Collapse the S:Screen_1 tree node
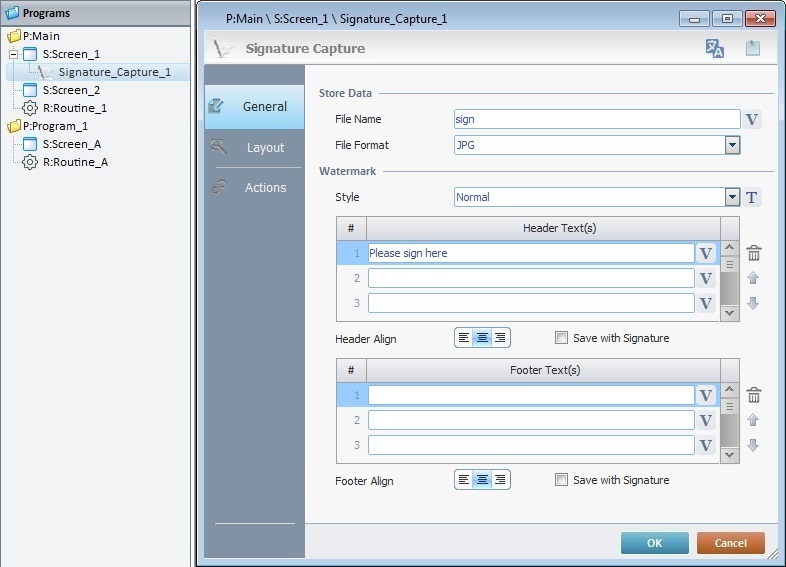This screenshot has width=786, height=567. tap(13, 53)
